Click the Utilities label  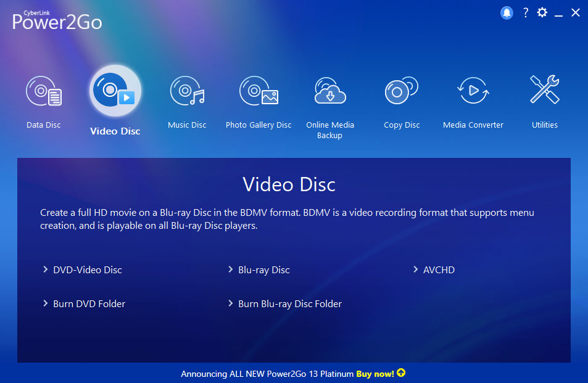coord(544,125)
